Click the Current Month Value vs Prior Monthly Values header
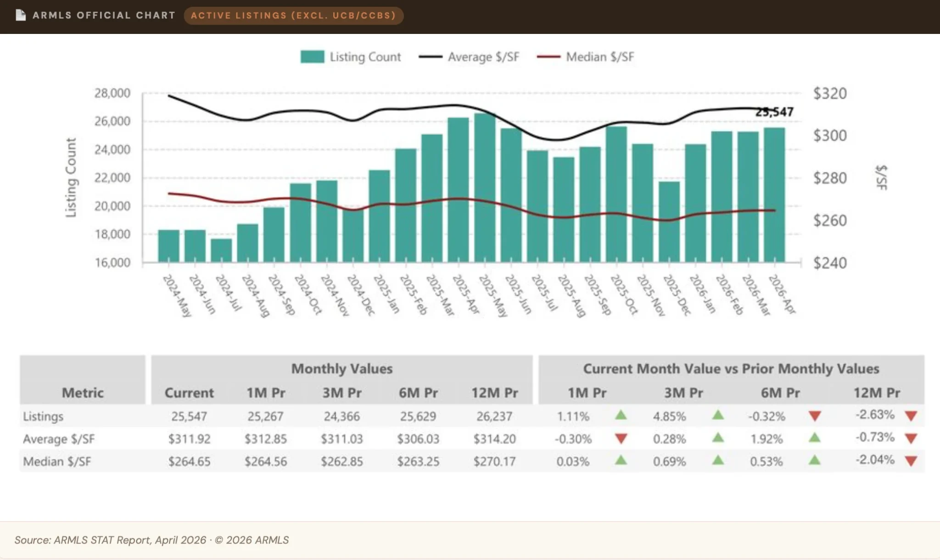Image resolution: width=940 pixels, height=560 pixels. pos(731,369)
